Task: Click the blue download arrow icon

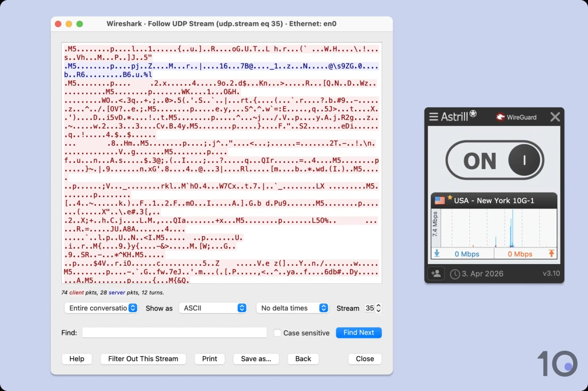Action: pyautogui.click(x=437, y=253)
